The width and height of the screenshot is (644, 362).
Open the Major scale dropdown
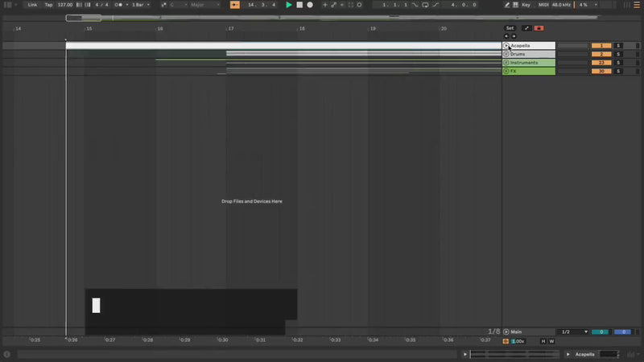(204, 5)
